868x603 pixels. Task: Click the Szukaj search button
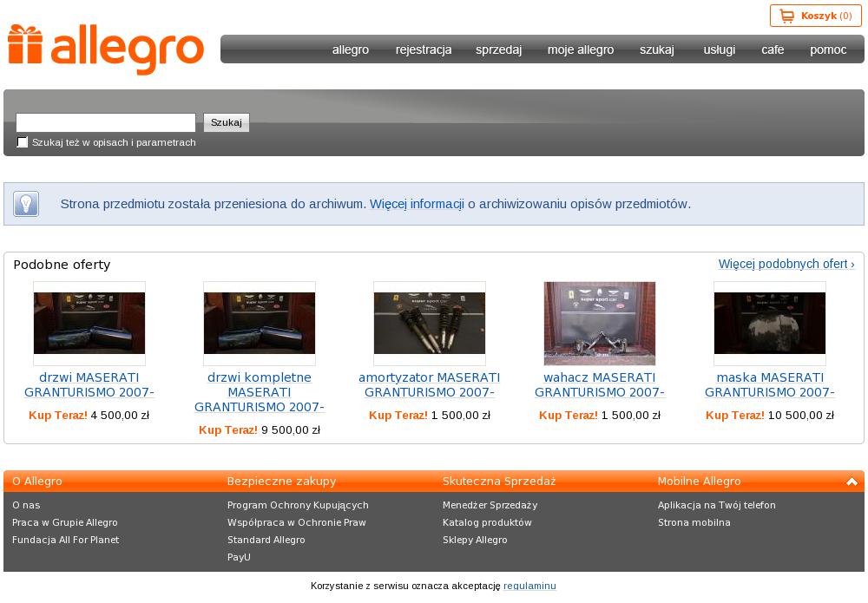pos(227,122)
